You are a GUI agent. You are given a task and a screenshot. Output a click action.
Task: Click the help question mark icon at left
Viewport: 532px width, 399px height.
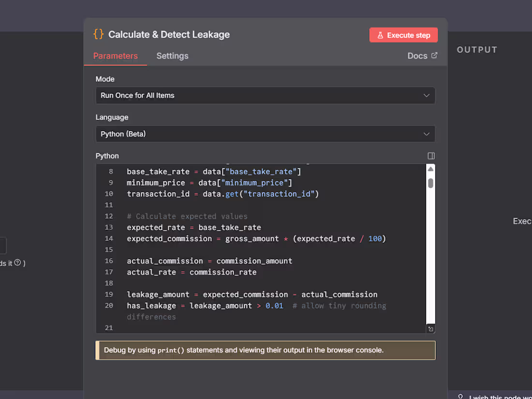(x=17, y=263)
